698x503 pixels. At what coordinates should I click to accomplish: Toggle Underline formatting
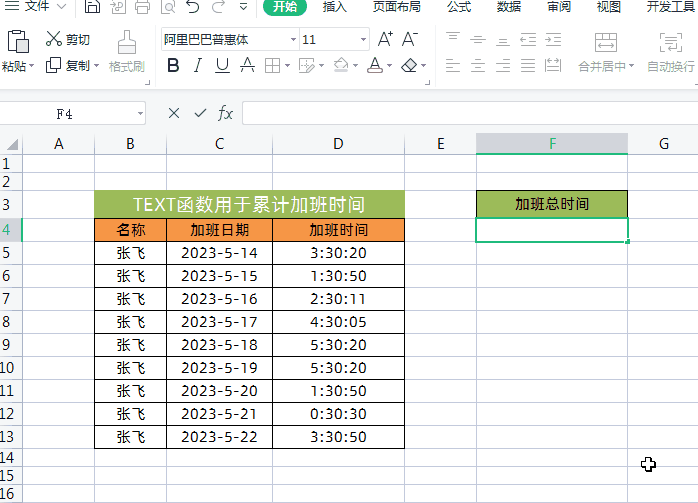coord(222,65)
